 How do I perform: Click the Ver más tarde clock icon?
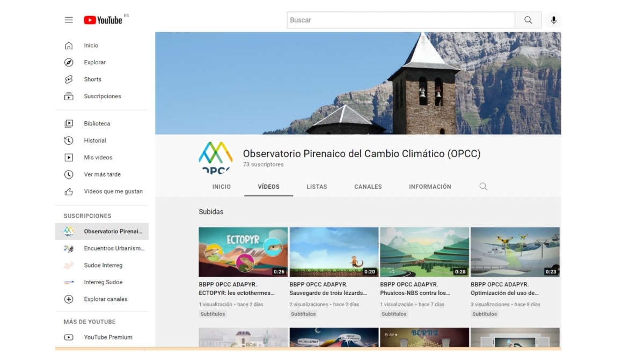tap(69, 174)
